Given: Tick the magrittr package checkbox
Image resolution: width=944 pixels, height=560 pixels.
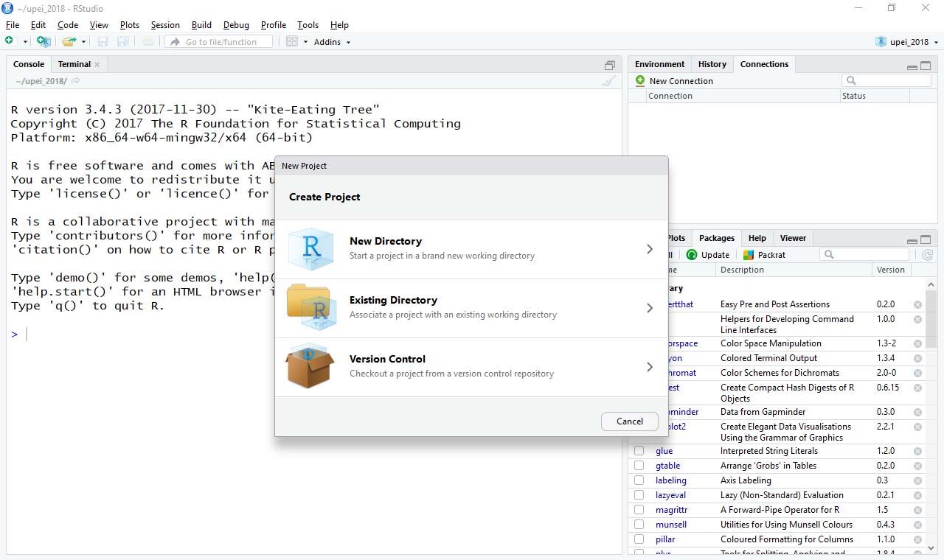Looking at the screenshot, I should click(x=638, y=509).
